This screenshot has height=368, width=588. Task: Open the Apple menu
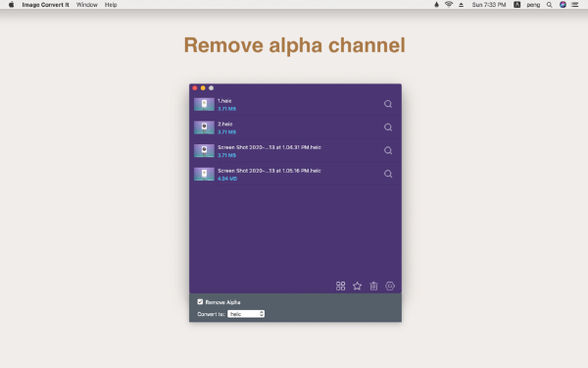(11, 5)
